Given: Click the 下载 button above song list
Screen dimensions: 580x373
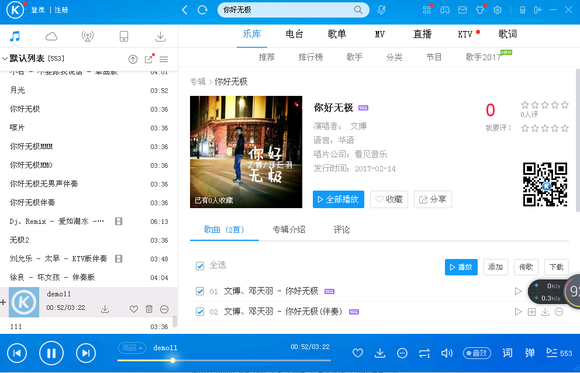Looking at the screenshot, I should (556, 267).
